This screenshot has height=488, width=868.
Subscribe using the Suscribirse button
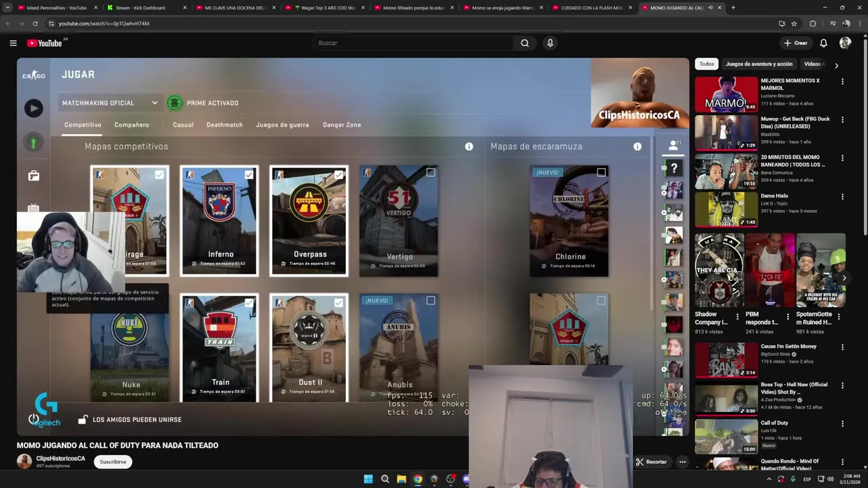pyautogui.click(x=113, y=462)
